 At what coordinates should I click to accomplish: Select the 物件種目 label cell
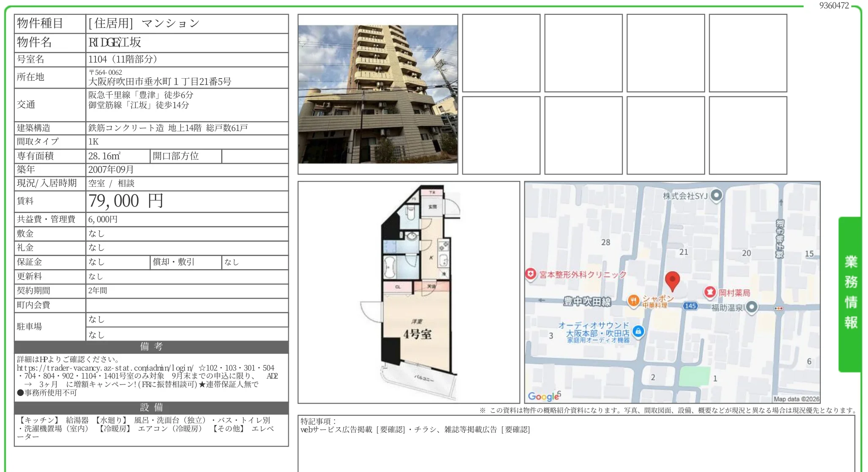pyautogui.click(x=50, y=24)
